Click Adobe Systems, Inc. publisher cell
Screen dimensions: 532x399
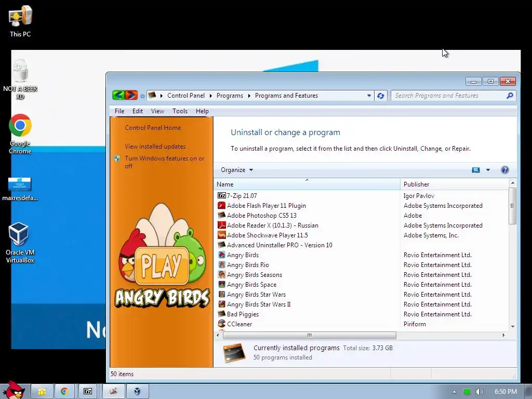point(431,235)
